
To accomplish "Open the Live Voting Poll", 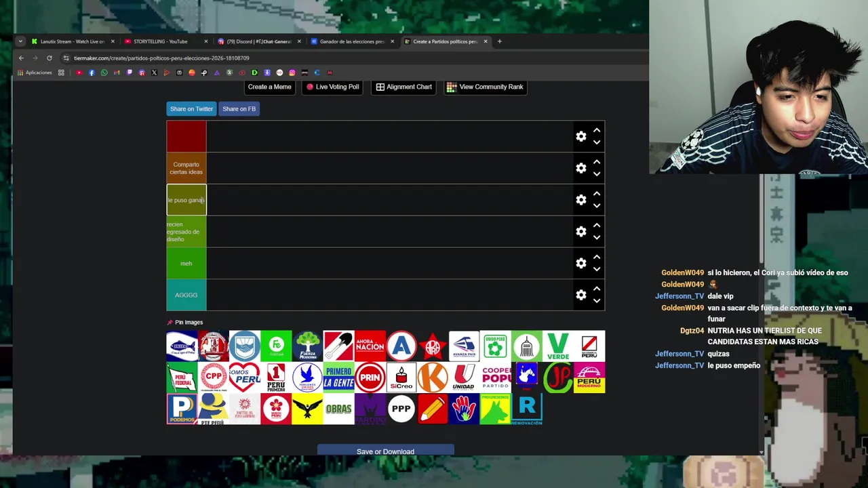I will [332, 87].
